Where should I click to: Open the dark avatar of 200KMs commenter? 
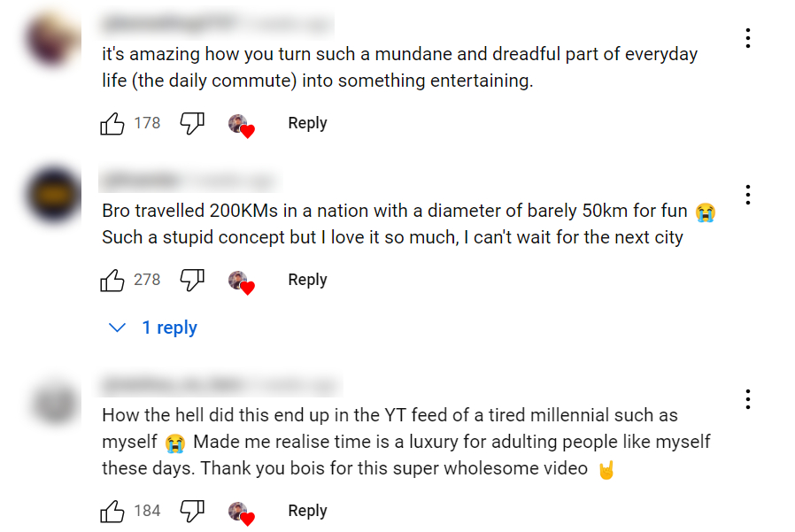pos(54,195)
